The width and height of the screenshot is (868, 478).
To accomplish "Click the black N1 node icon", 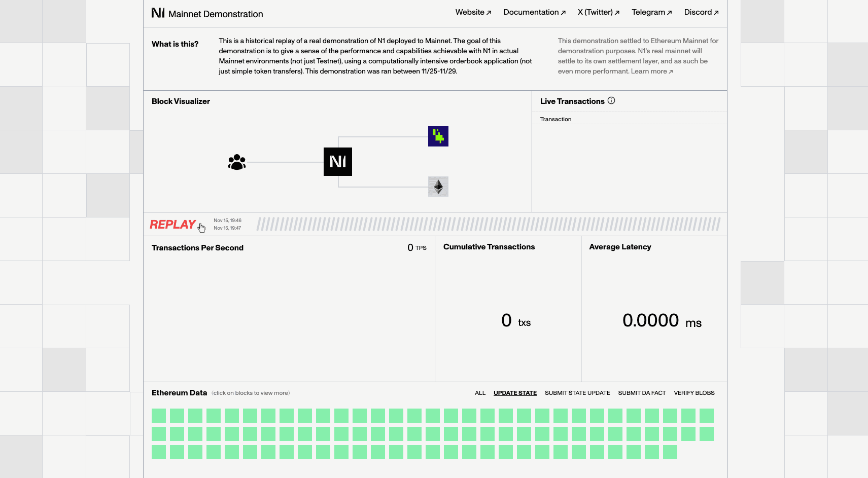I will pos(338,162).
